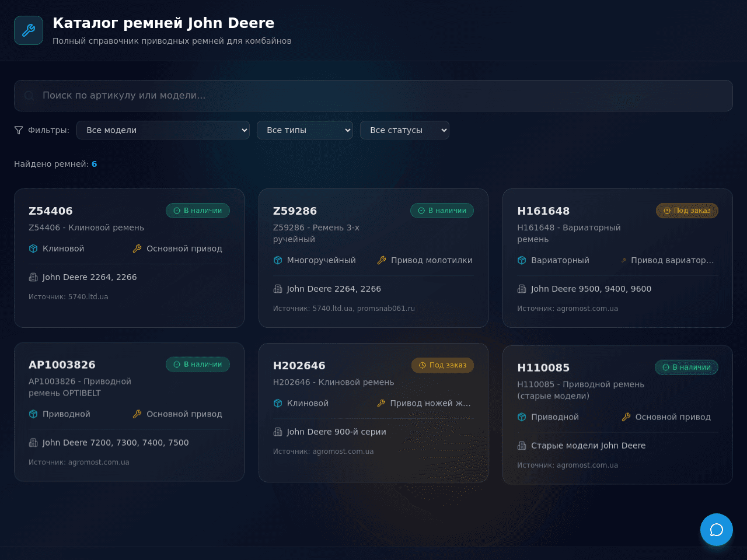Open the Все типы dropdown

305,130
